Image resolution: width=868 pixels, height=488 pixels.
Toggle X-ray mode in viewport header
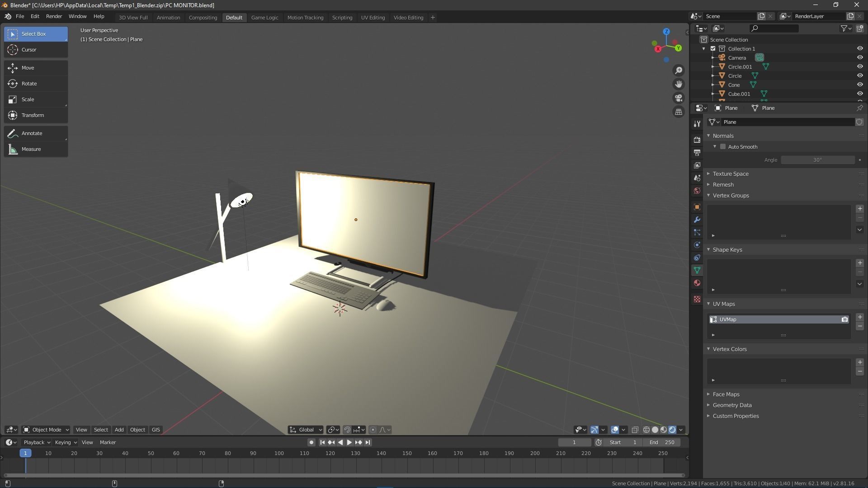(635, 430)
